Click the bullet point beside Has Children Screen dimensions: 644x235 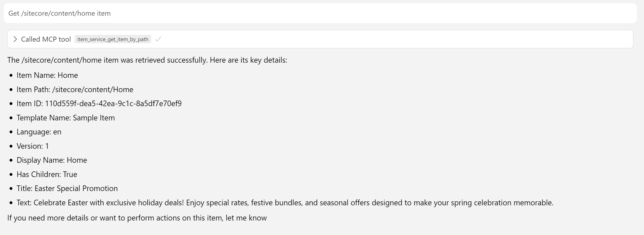(11, 174)
